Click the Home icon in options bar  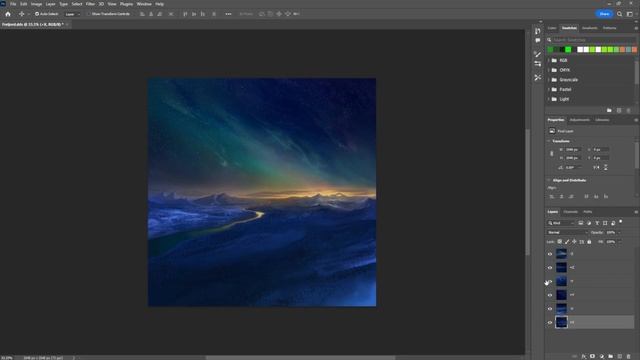[8, 14]
